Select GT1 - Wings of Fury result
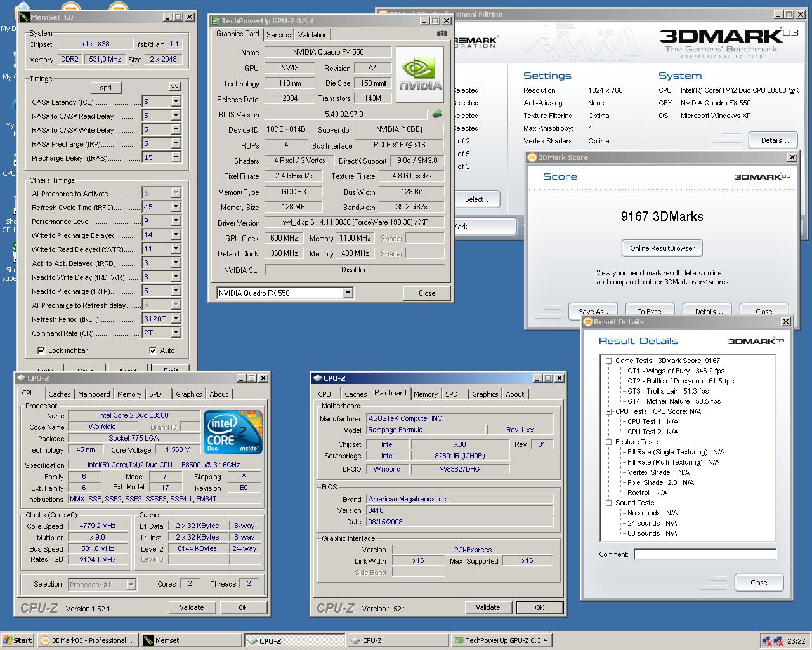This screenshot has width=812, height=650. [x=676, y=371]
